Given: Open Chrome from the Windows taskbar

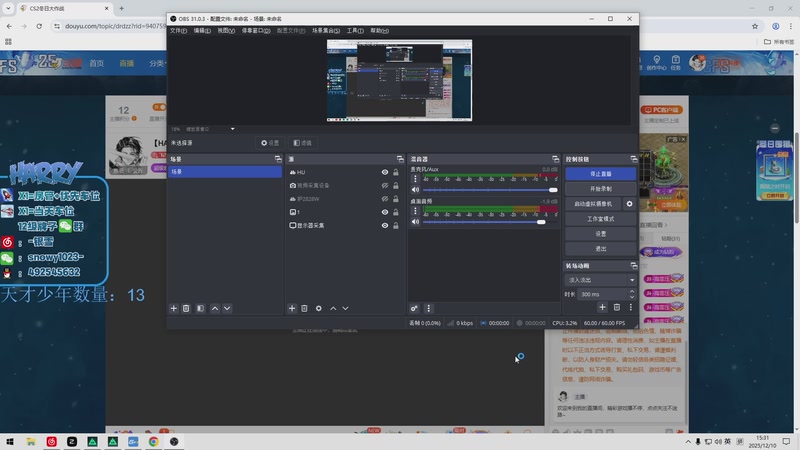Looking at the screenshot, I should [154, 442].
